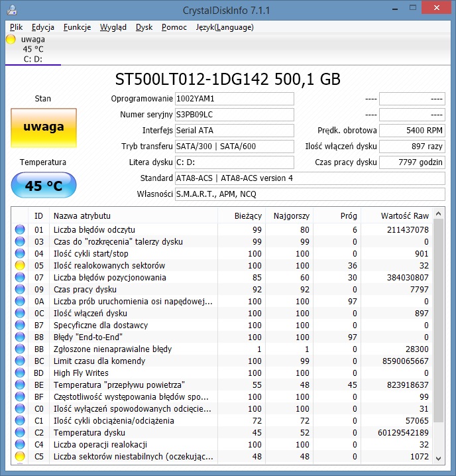Click the yellow uwaga health status button
456x476 pixels.
(x=44, y=128)
